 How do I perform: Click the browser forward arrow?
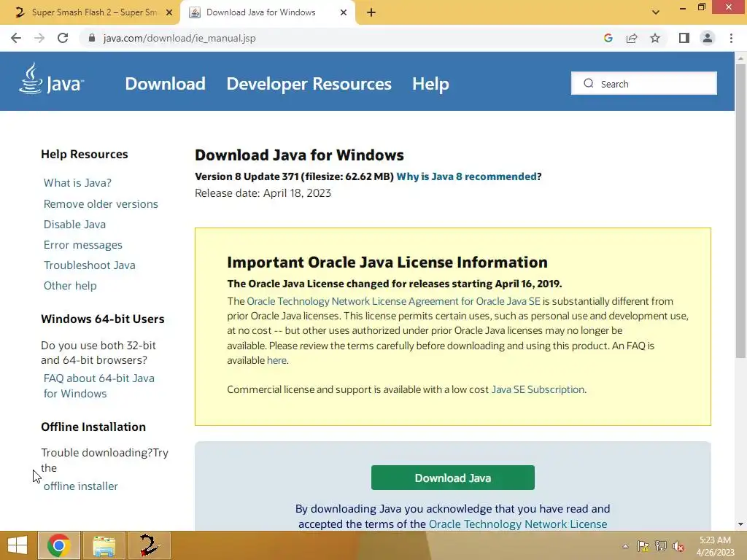(39, 38)
